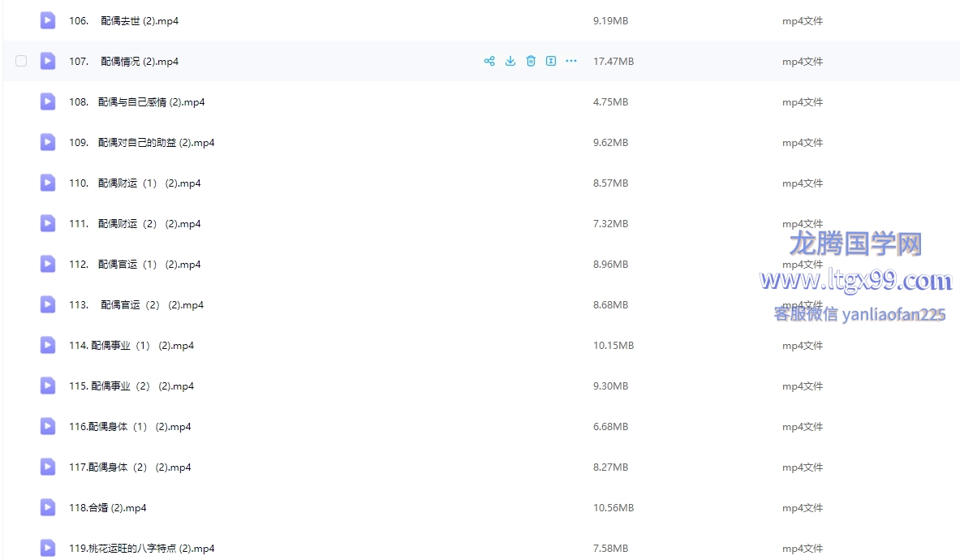960x560 pixels.
Task: Open file 111. 配偶财运（2）(2).mp4
Action: [x=135, y=224]
